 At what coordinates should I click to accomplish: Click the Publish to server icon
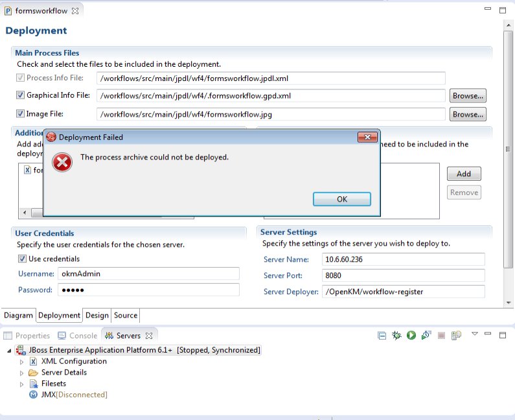click(457, 336)
